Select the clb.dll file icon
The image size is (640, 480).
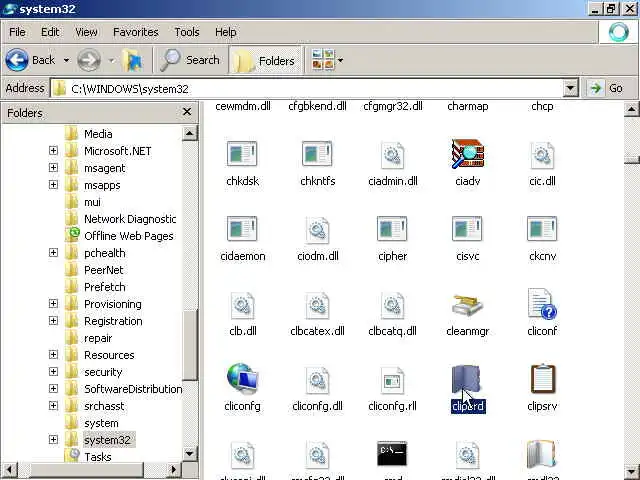point(242,305)
